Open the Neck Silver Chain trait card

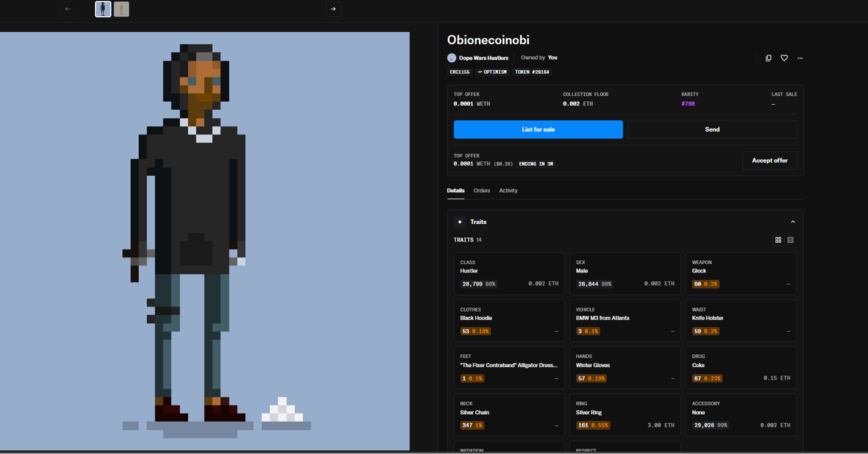(509, 416)
